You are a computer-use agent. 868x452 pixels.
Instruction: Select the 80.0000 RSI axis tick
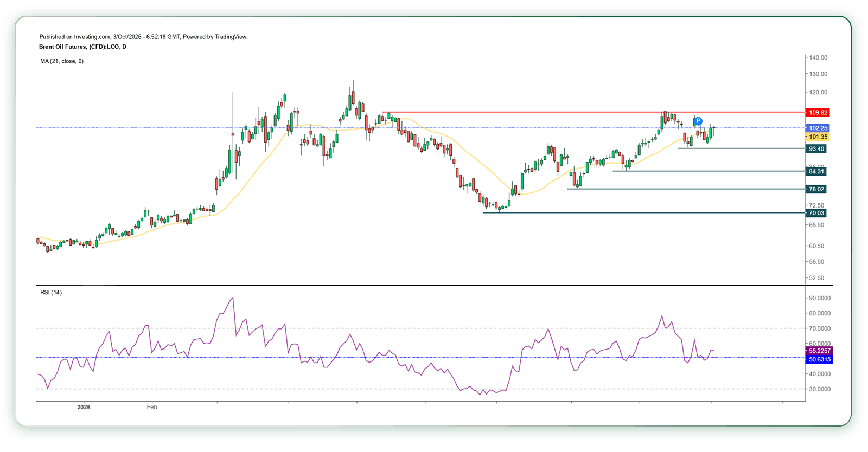(x=820, y=313)
